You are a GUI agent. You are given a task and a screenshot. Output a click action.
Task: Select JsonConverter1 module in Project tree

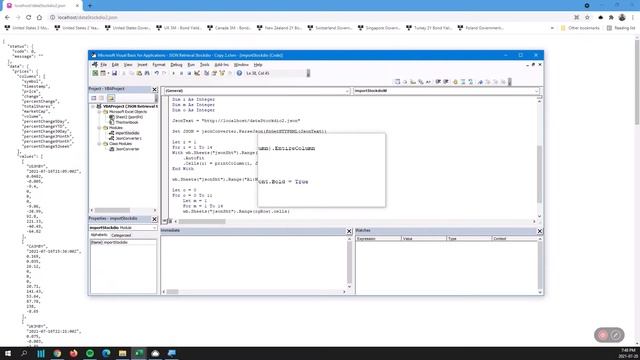tap(125, 138)
